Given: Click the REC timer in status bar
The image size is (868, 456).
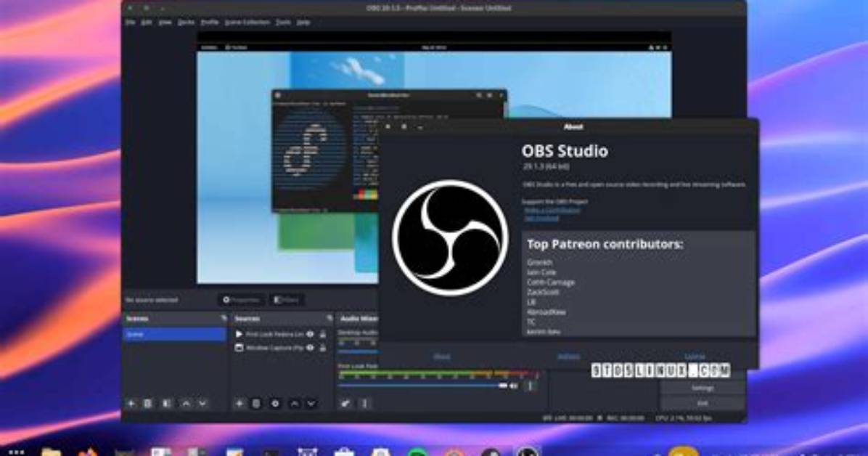Looking at the screenshot, I should pos(624,418).
